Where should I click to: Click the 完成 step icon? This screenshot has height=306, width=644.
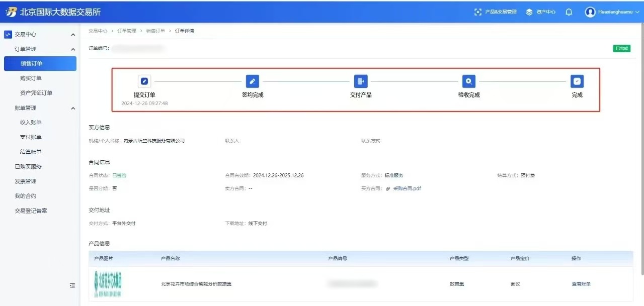point(577,81)
